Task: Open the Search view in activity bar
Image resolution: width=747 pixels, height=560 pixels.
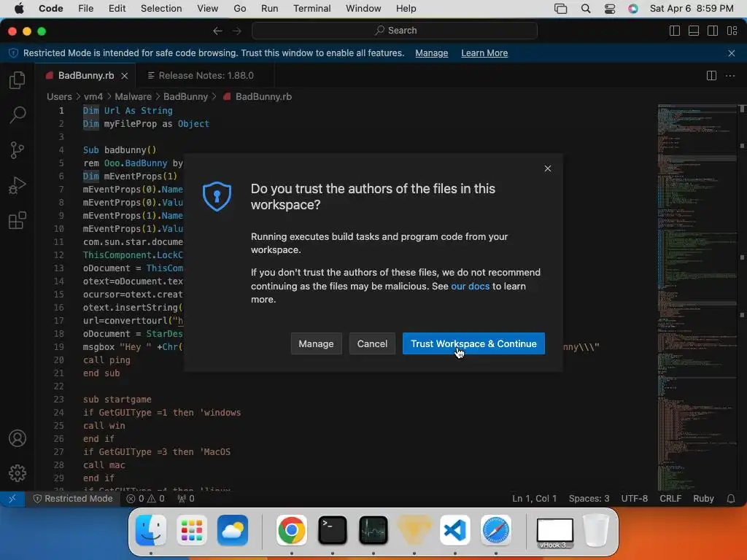Action: pyautogui.click(x=18, y=114)
